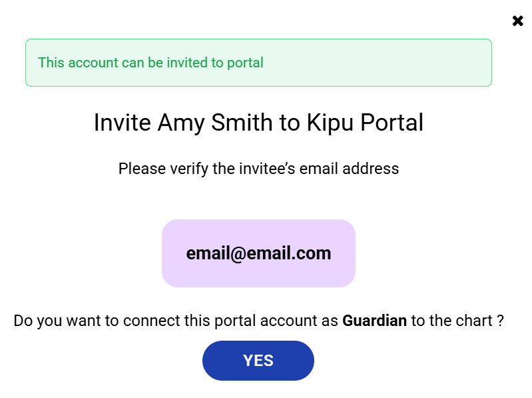This screenshot has width=532, height=398.
Task: Click the 'Invite Amy Smith to Kipu Portal' heading
Action: [258, 123]
